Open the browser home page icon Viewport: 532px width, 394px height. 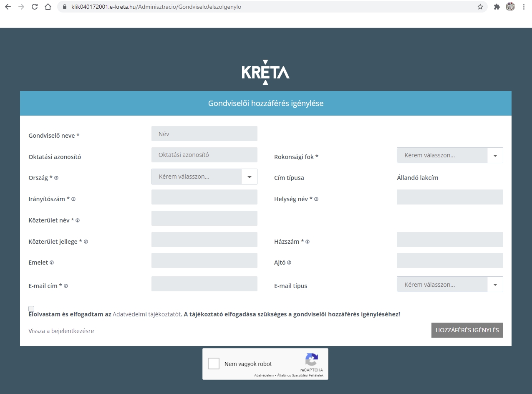click(48, 7)
